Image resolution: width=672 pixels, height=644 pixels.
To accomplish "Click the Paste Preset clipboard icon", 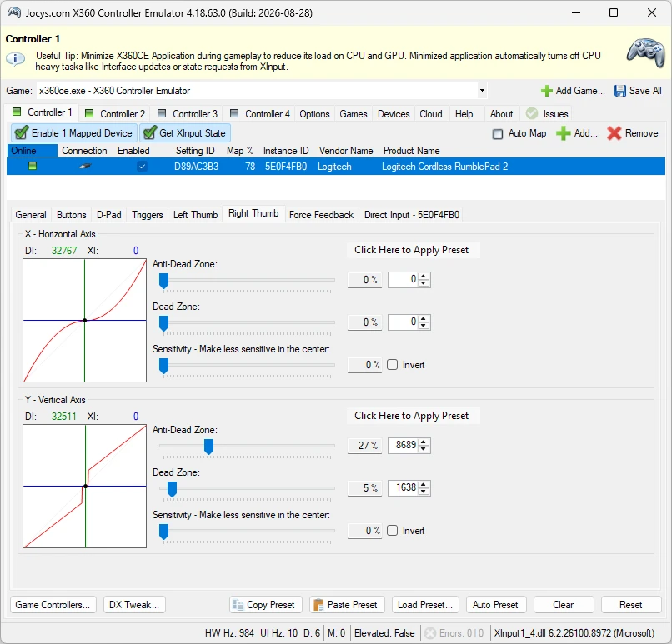I will coord(318,605).
